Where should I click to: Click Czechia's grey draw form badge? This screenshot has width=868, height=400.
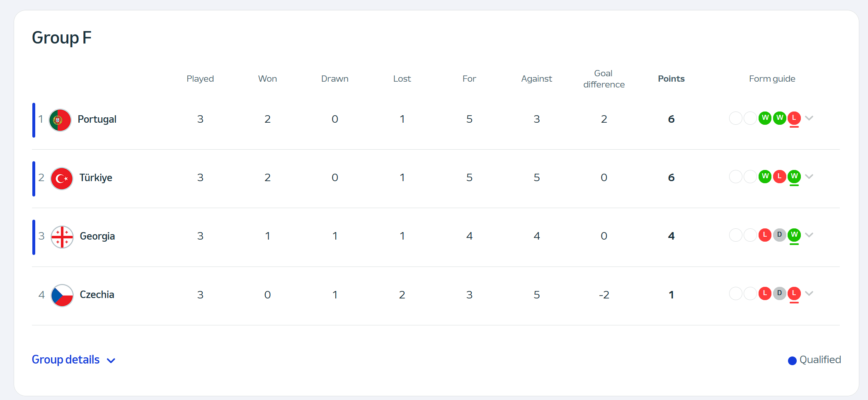click(x=779, y=293)
